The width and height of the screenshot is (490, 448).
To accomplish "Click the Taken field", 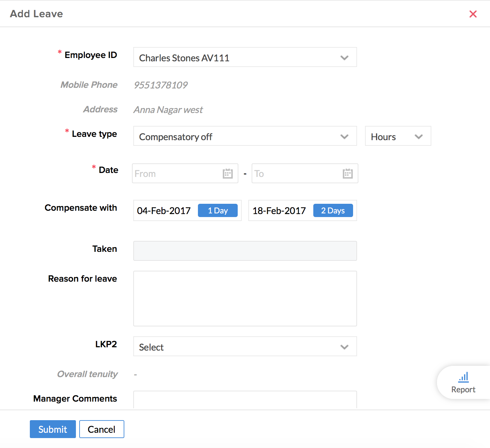I will (245, 251).
